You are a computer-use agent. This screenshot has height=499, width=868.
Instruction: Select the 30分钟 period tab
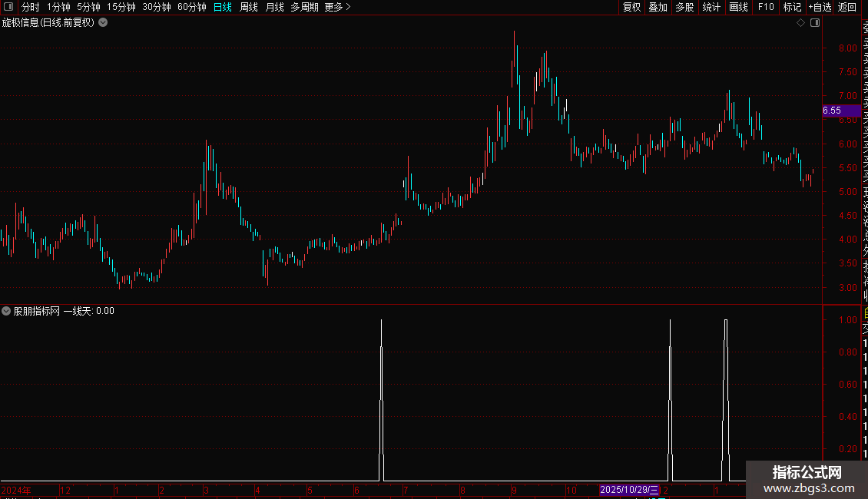click(157, 7)
